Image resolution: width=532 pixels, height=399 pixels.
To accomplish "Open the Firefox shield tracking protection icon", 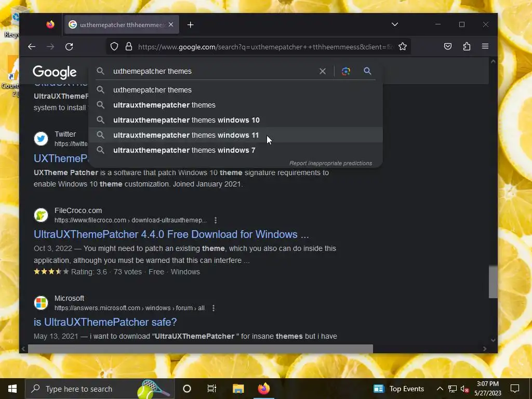I will [x=114, y=46].
